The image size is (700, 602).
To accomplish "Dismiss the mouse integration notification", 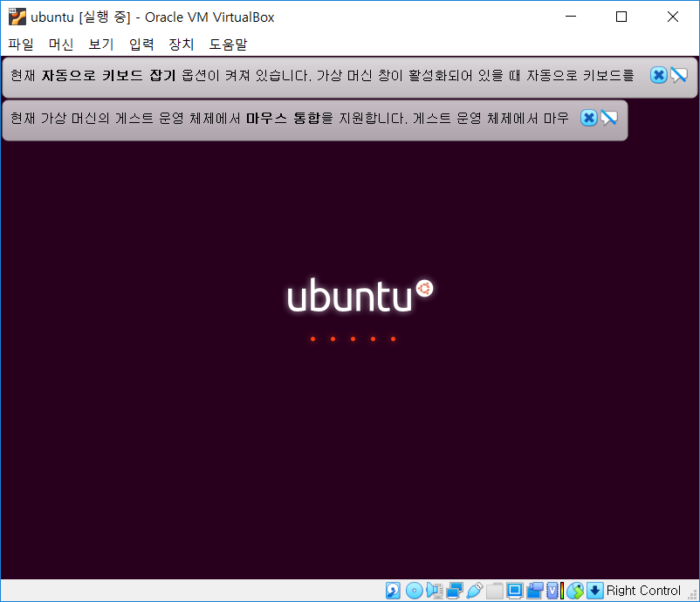I will pos(589,118).
